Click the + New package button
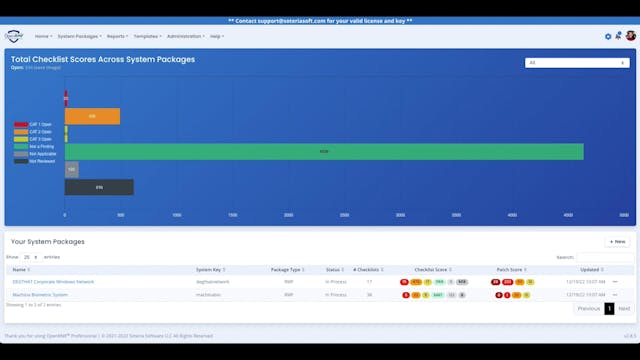Image resolution: width=640 pixels, height=360 pixels. (x=617, y=242)
